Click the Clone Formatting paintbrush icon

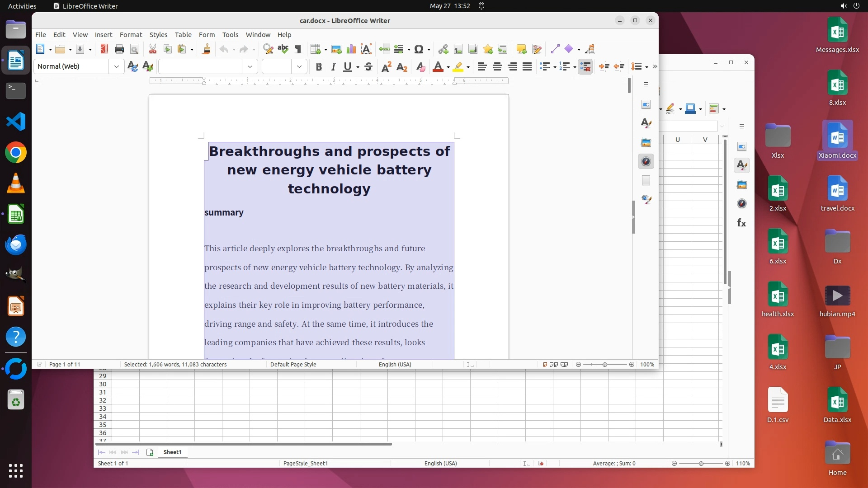(x=207, y=49)
